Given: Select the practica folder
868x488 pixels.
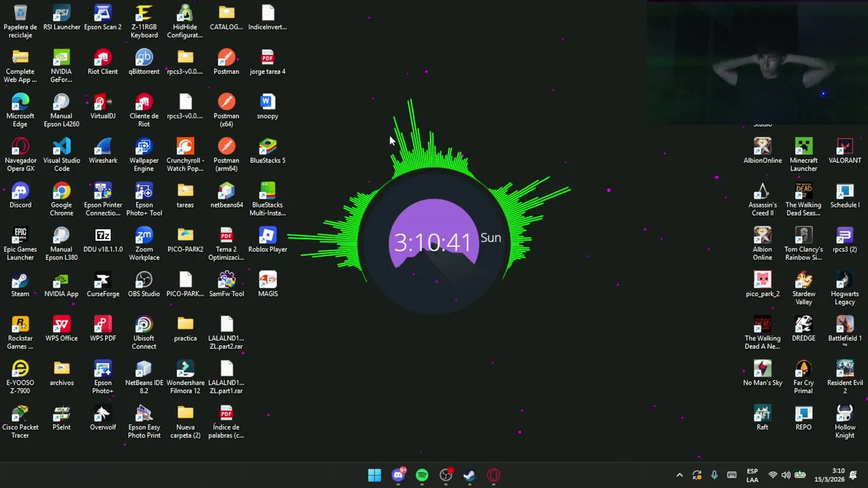Looking at the screenshot, I should point(185,329).
